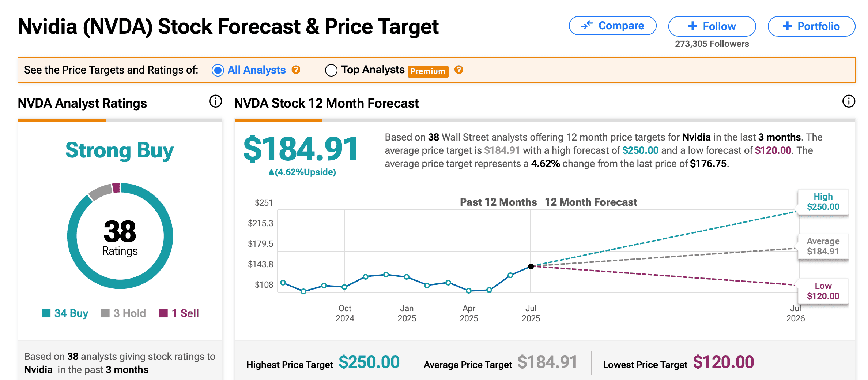Click the purple 1 Sell legend swatch

click(163, 313)
